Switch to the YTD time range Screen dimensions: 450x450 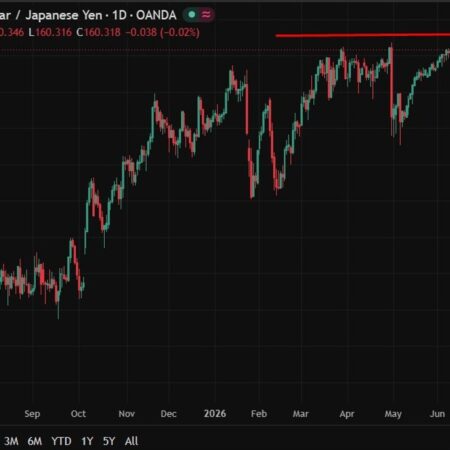pyautogui.click(x=61, y=441)
